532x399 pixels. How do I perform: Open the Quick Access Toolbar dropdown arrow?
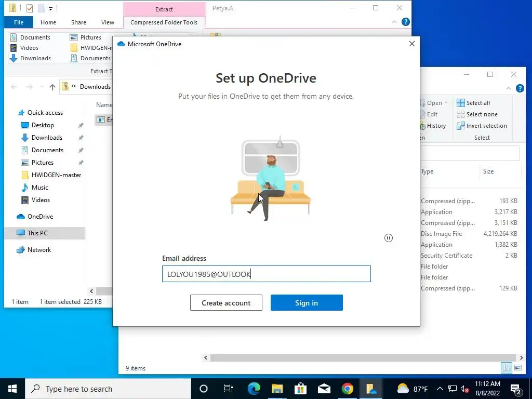point(50,8)
